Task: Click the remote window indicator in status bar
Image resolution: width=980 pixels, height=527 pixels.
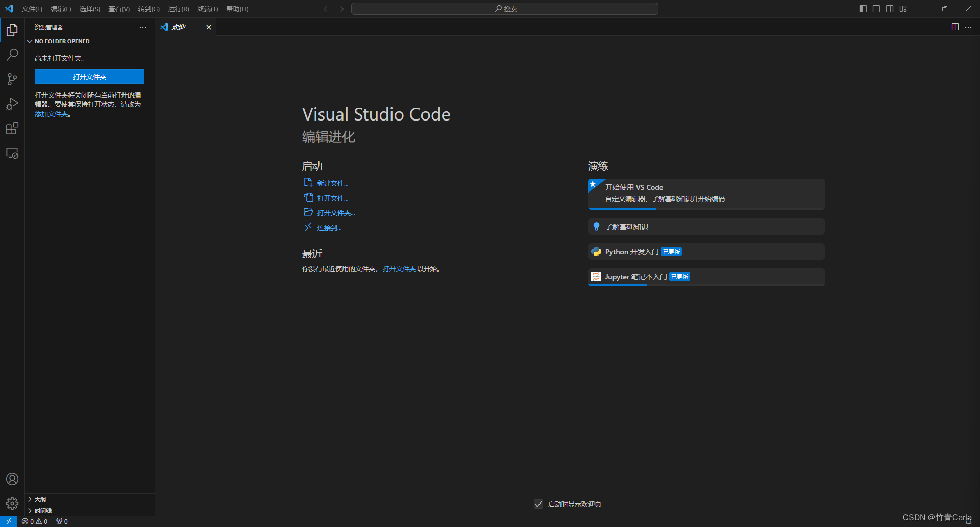Action: 9,521
